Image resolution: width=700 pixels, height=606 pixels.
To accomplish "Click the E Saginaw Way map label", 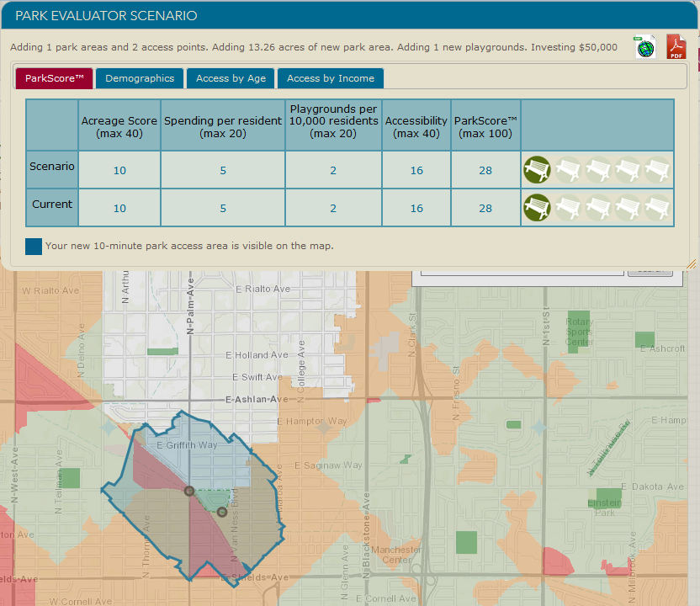I will coord(328,465).
